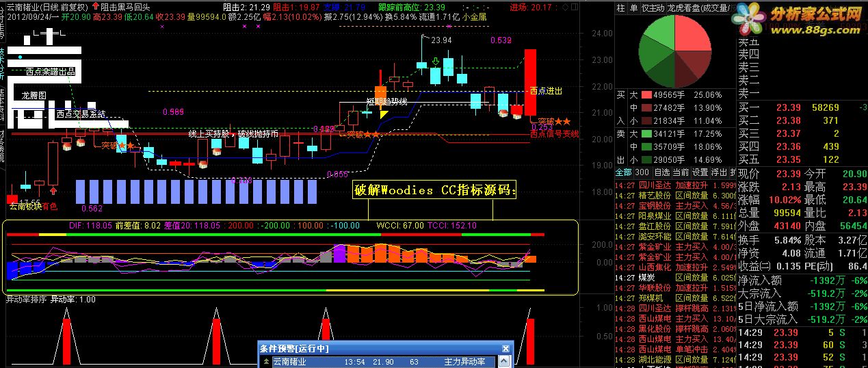This screenshot has width=868, height=368.
Task: Open the 龙虎看盘(成交量) tab
Action: click(698, 8)
